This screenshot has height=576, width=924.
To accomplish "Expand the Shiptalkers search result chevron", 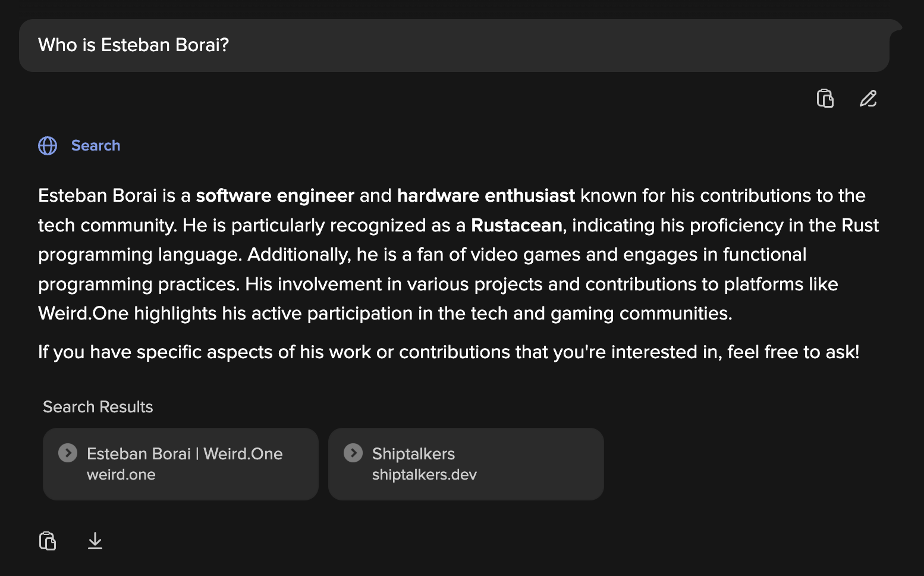I will pos(353,453).
